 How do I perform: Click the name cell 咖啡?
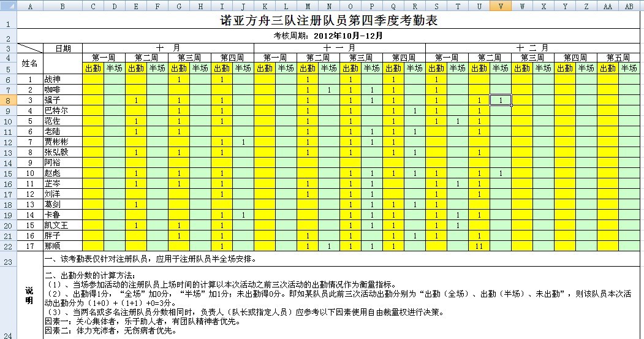click(x=63, y=90)
